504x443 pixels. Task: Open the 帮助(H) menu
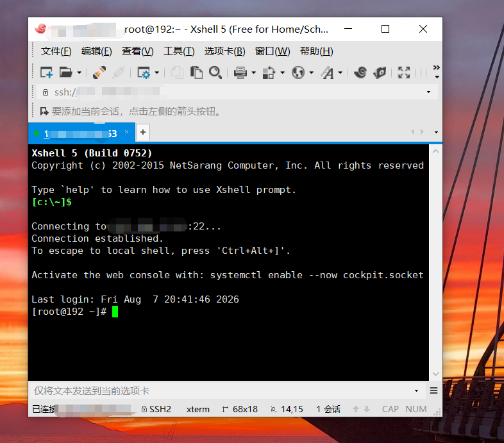click(317, 51)
